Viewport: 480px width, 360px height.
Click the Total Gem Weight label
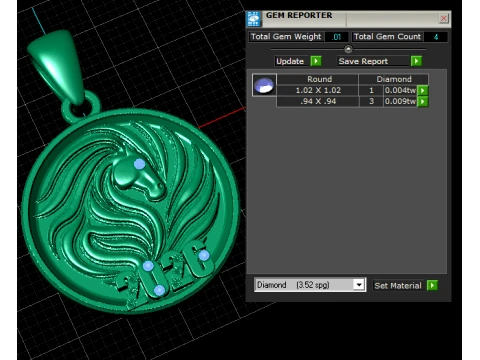coord(286,37)
